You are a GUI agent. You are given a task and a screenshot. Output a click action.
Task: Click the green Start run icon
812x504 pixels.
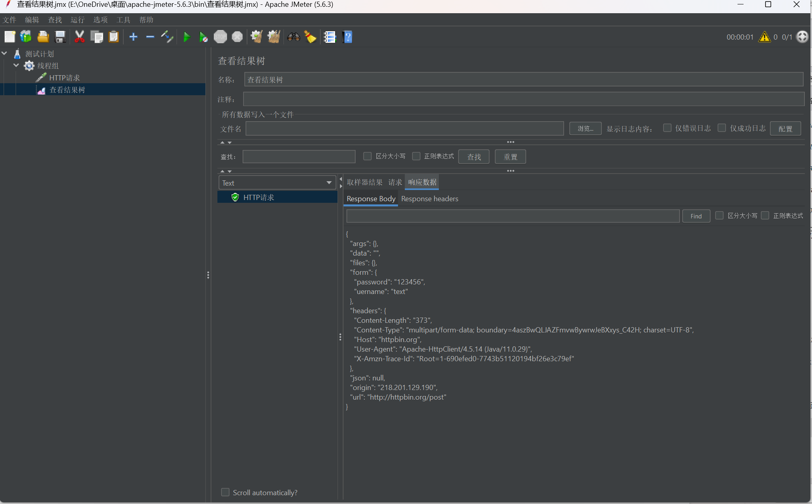point(187,37)
